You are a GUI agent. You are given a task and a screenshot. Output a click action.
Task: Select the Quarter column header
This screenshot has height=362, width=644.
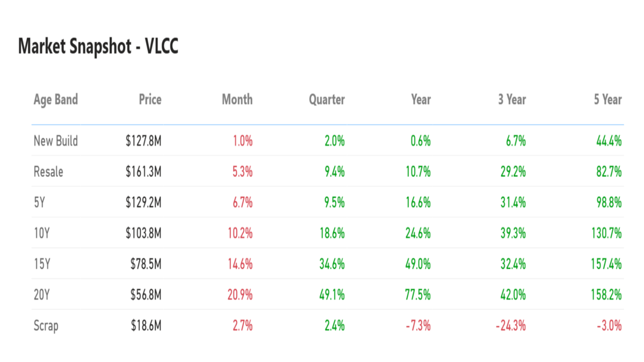pos(327,99)
